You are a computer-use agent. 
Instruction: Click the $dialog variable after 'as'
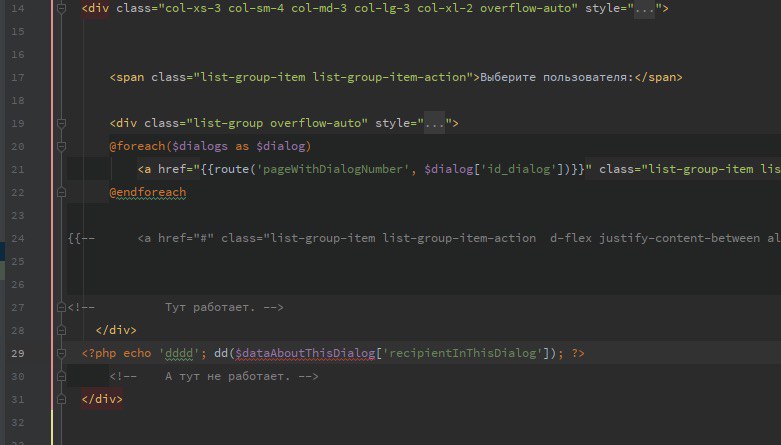pos(281,146)
